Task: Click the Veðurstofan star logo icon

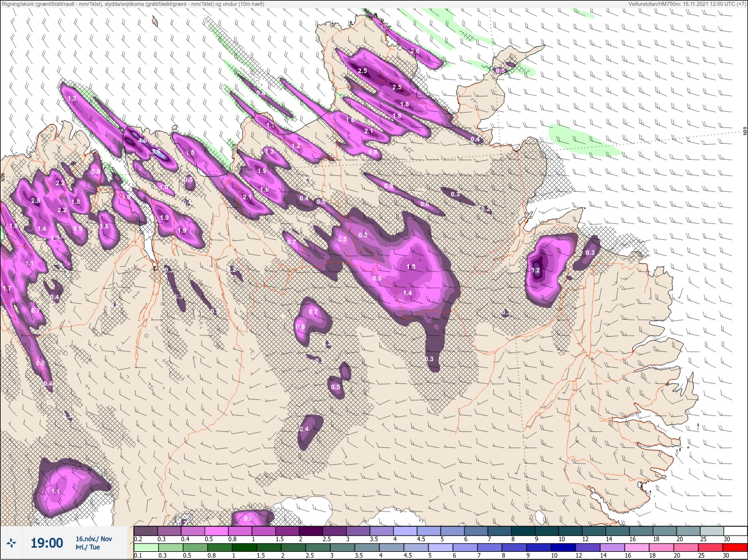Action: tap(12, 543)
